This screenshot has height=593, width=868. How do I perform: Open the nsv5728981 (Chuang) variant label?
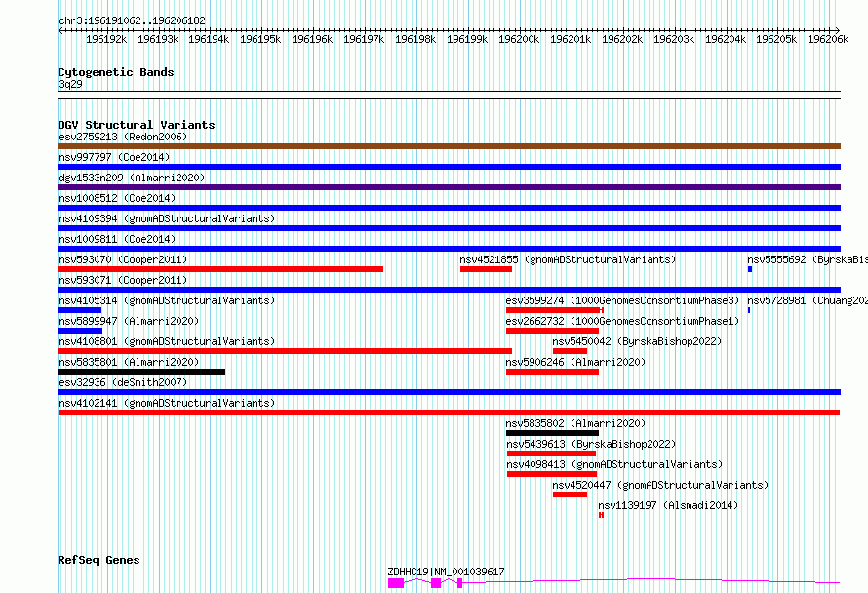click(x=808, y=300)
